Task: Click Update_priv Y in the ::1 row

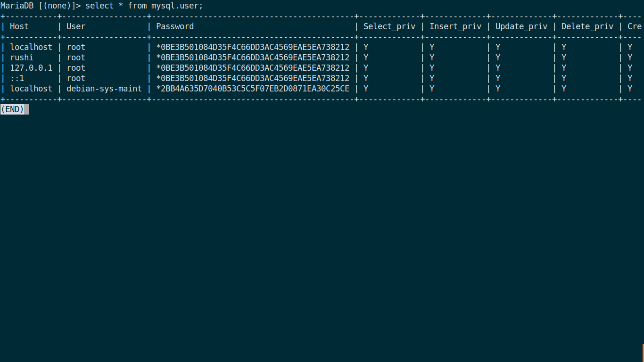Action: pyautogui.click(x=498, y=78)
